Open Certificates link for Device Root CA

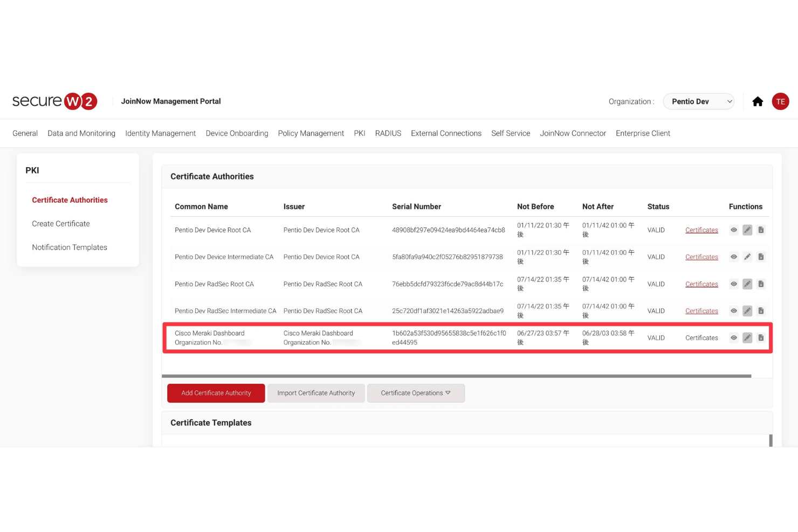coord(701,230)
